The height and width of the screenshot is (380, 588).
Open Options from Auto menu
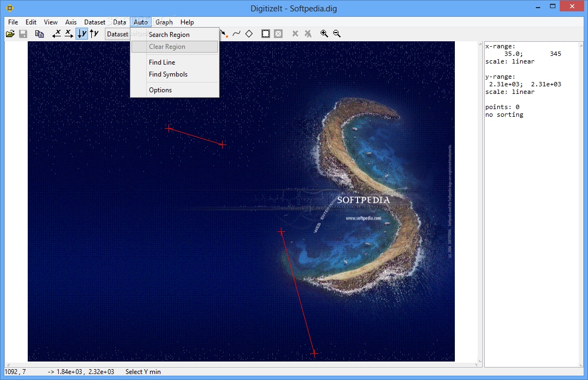174,90
